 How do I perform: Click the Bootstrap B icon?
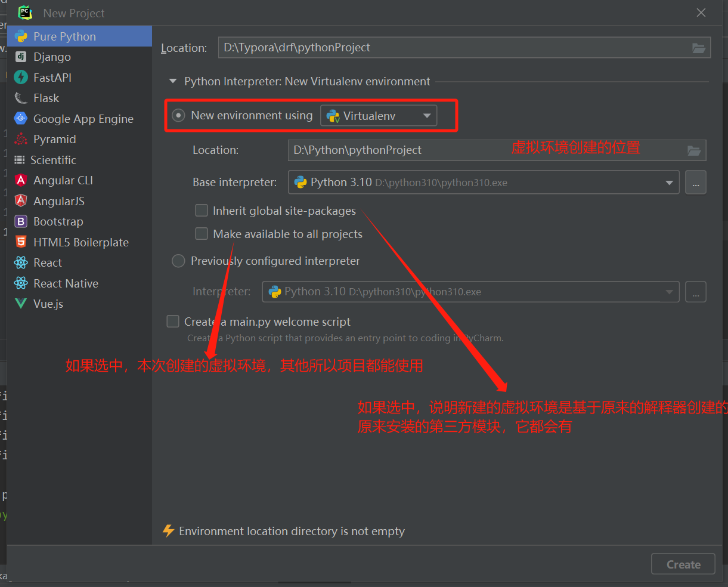click(x=21, y=221)
